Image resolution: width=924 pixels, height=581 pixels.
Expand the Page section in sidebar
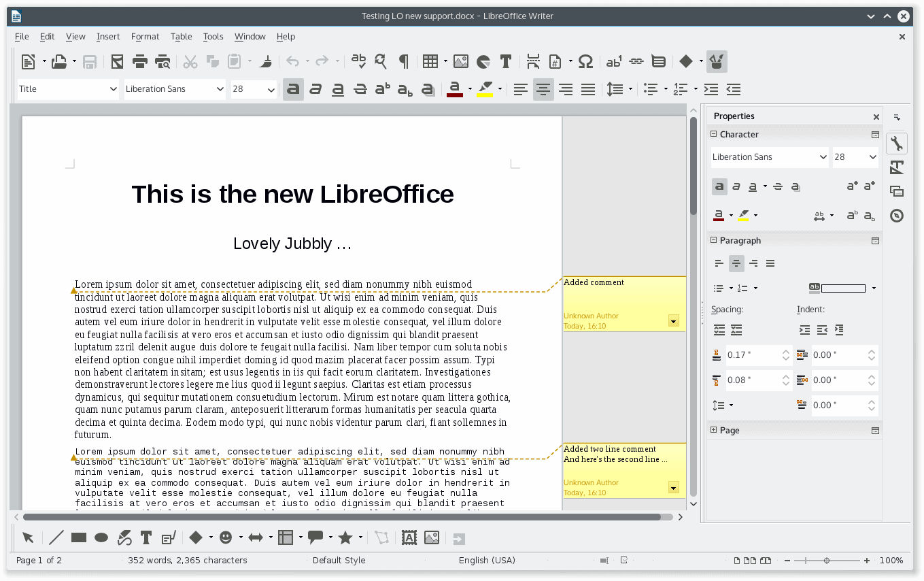coord(714,430)
